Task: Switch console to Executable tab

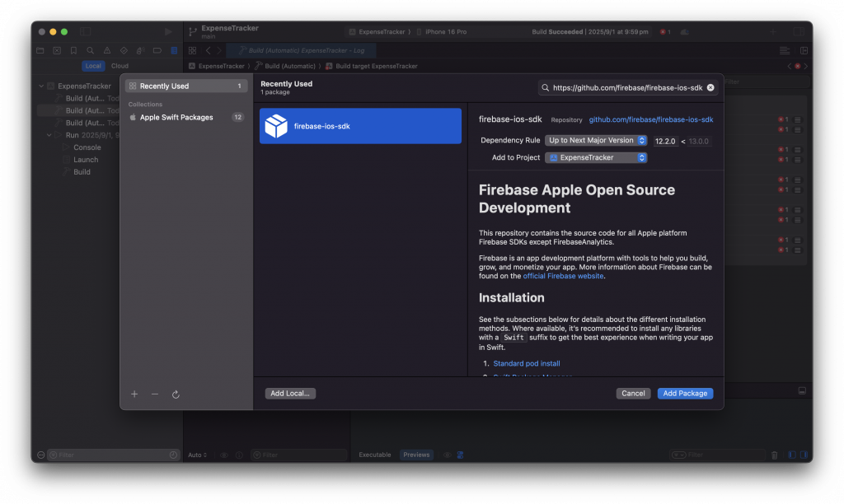Action: click(375, 455)
